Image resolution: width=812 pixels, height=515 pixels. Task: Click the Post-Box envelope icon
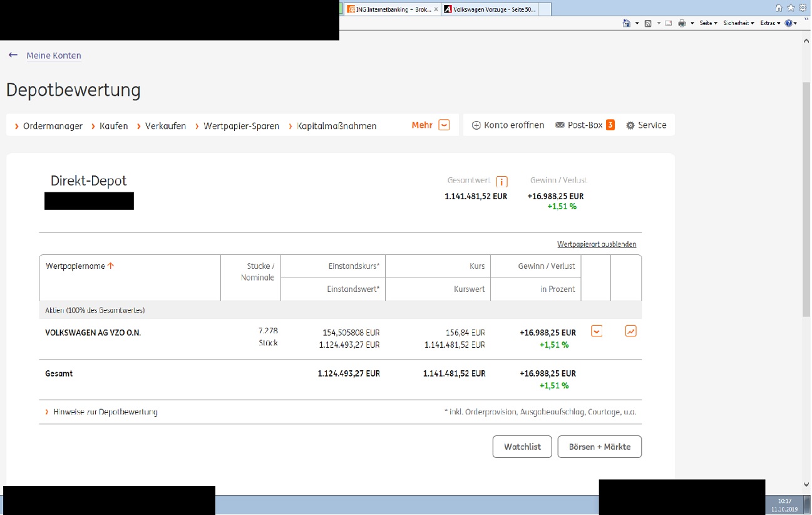560,125
